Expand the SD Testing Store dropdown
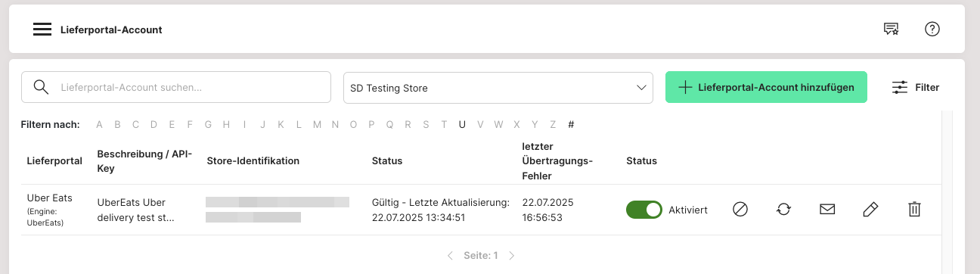Screen dimensions: 980x274 pyautogui.click(x=498, y=88)
